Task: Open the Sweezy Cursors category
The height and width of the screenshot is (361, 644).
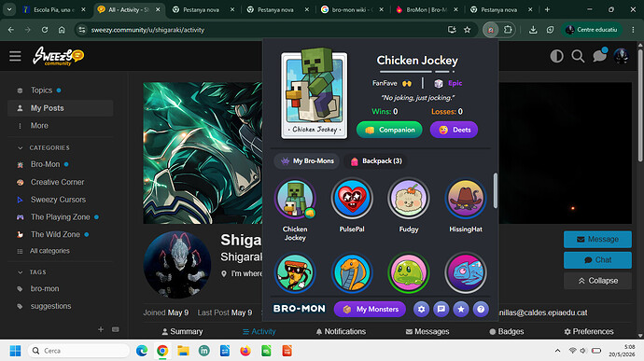Action: pos(58,200)
